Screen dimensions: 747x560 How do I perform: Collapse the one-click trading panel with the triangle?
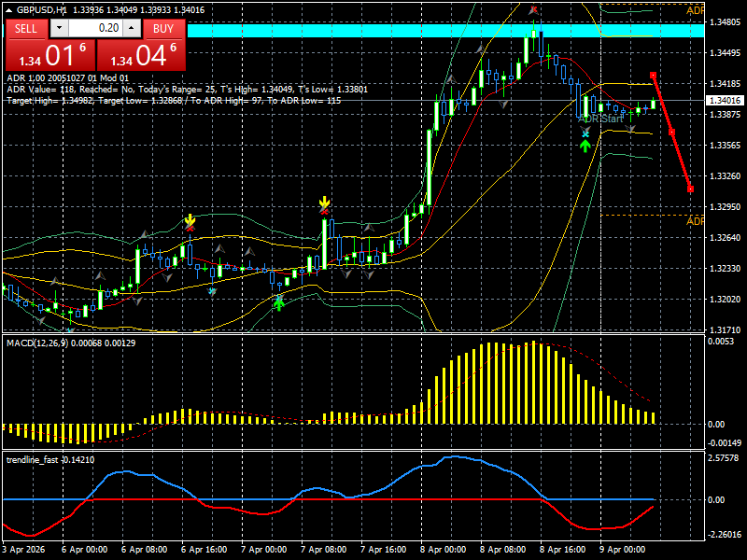pos(8,9)
